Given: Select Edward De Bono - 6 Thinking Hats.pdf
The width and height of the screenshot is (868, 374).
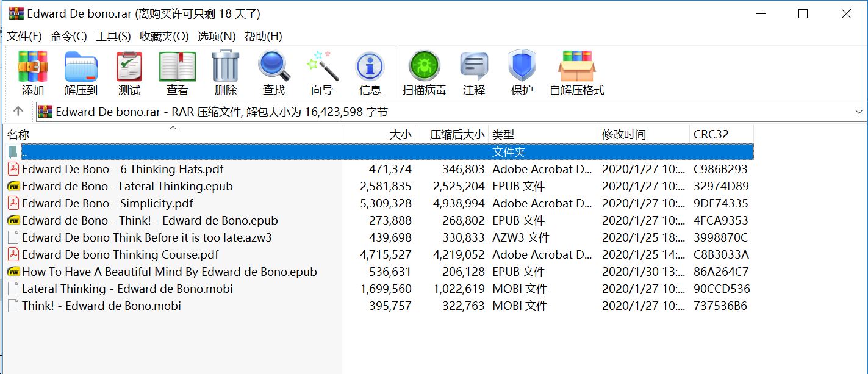Looking at the screenshot, I should (123, 169).
